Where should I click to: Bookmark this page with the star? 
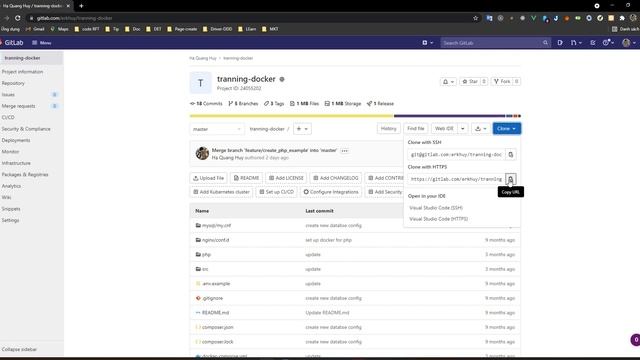click(476, 18)
